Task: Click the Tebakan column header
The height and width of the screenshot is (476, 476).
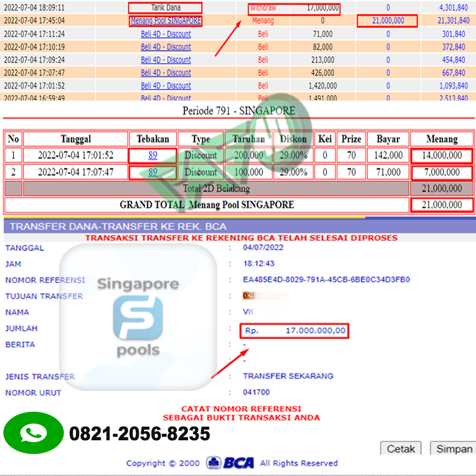Action: [153, 139]
